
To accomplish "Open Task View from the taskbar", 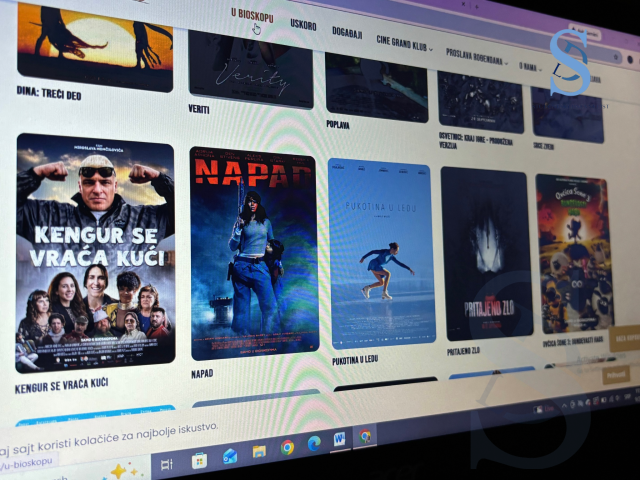I will (x=166, y=464).
